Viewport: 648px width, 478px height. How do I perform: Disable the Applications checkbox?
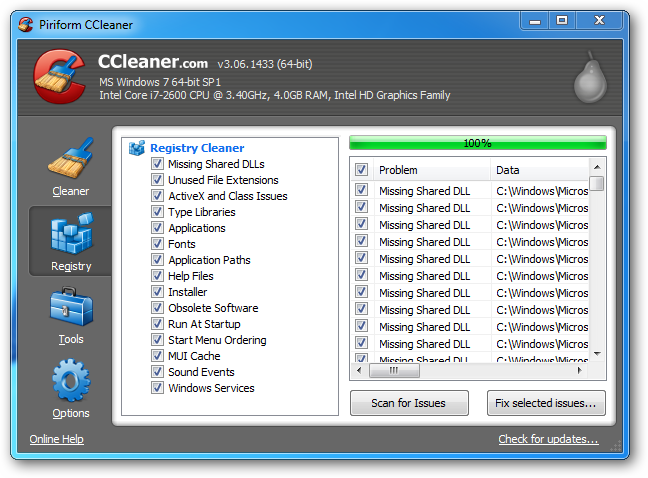tap(157, 228)
